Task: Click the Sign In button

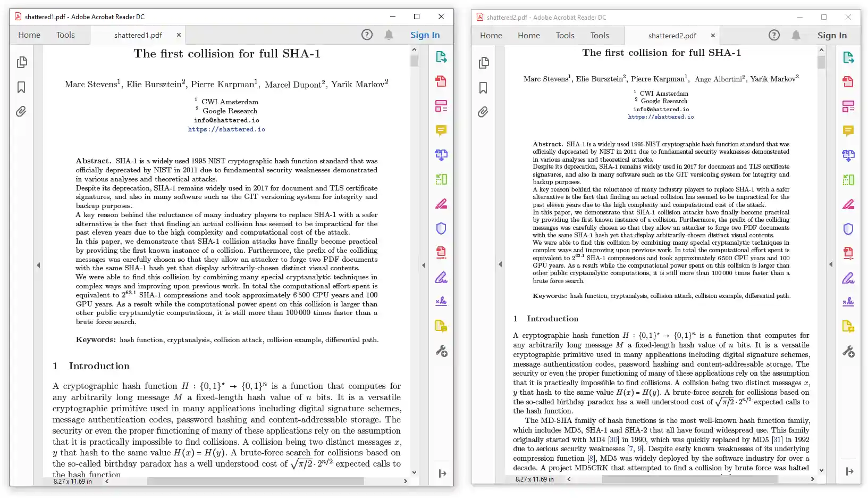Action: [x=425, y=35]
